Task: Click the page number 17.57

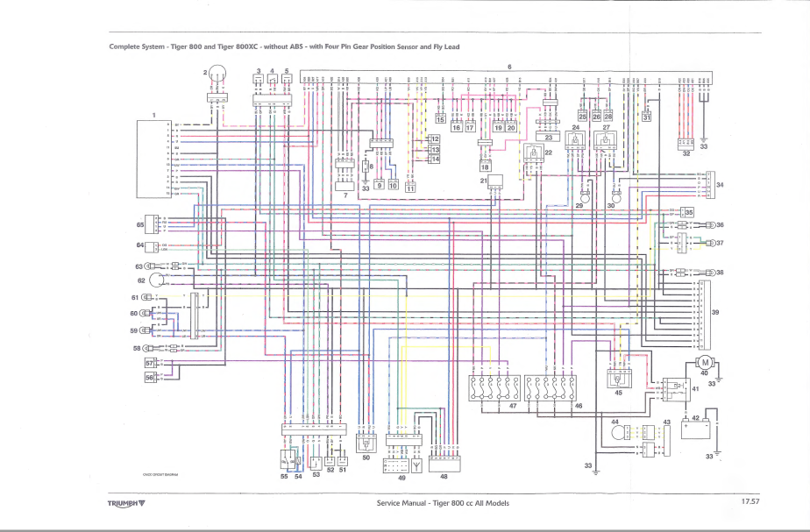Action: (x=750, y=501)
